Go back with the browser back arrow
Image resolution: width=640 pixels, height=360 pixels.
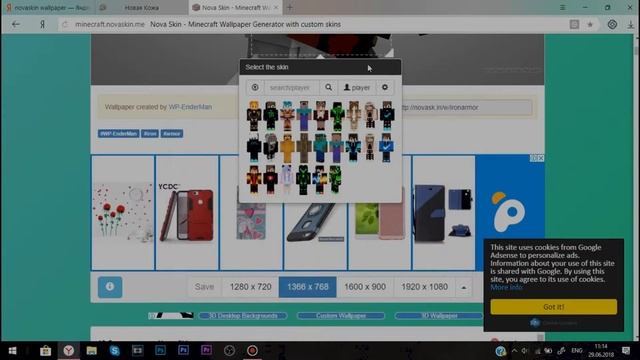point(16,24)
